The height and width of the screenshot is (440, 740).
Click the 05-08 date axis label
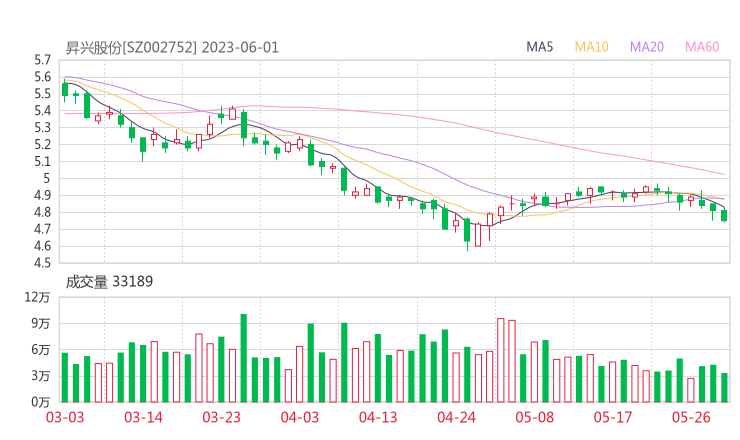(x=534, y=417)
